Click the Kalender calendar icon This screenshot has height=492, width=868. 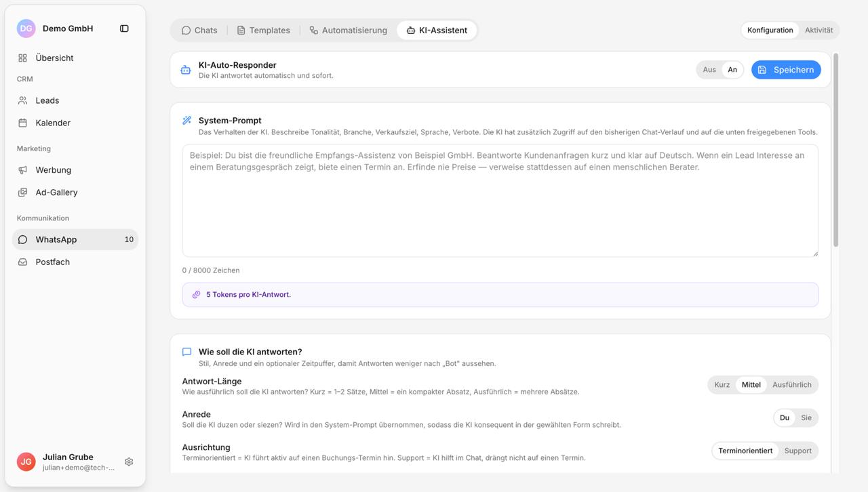(x=22, y=123)
